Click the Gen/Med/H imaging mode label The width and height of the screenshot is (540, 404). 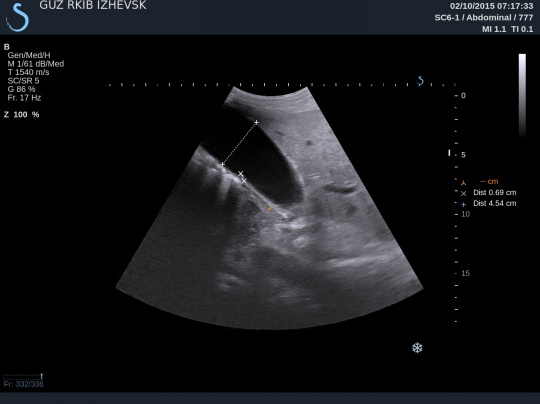[29, 55]
